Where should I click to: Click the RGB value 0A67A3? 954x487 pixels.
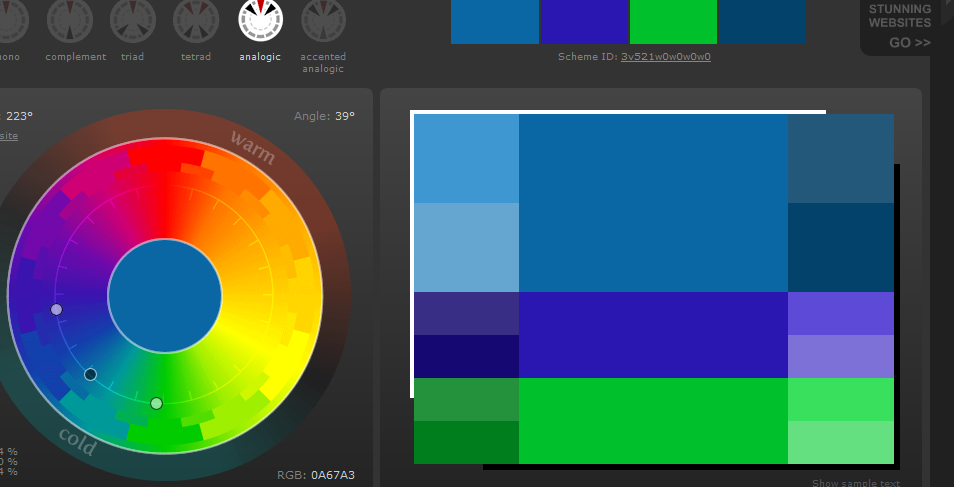(333, 475)
